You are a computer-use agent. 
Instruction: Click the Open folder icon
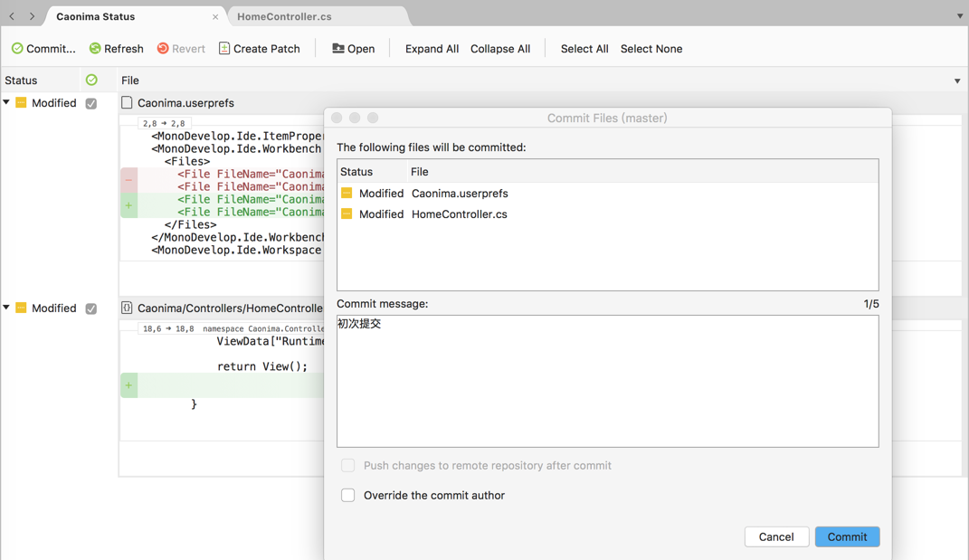tap(338, 48)
